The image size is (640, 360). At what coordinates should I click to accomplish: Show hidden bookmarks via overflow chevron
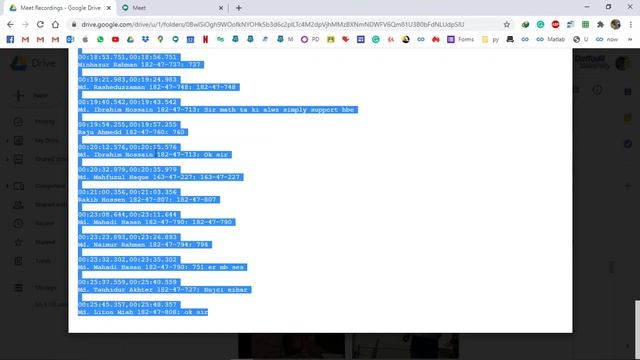pyautogui.click(x=630, y=39)
